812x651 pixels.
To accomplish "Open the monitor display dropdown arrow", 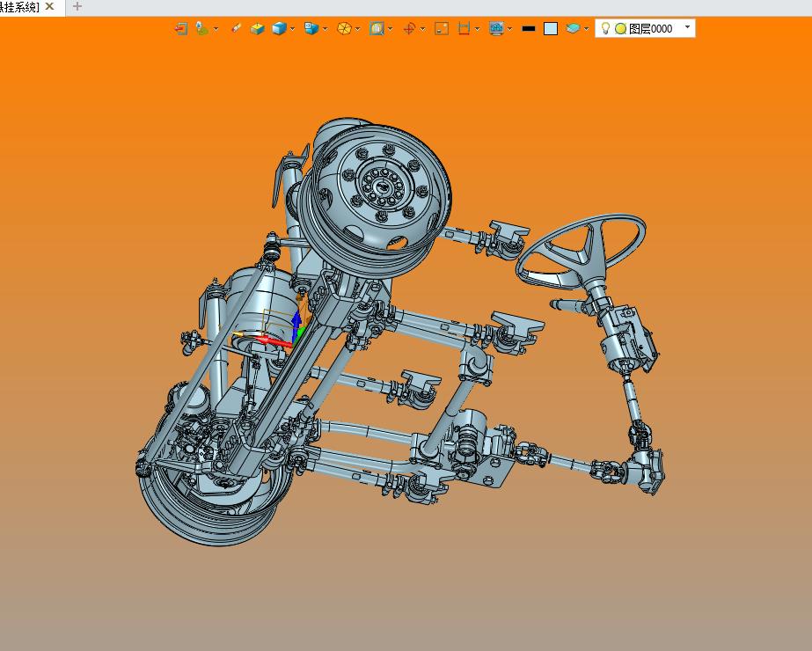I will click(510, 29).
